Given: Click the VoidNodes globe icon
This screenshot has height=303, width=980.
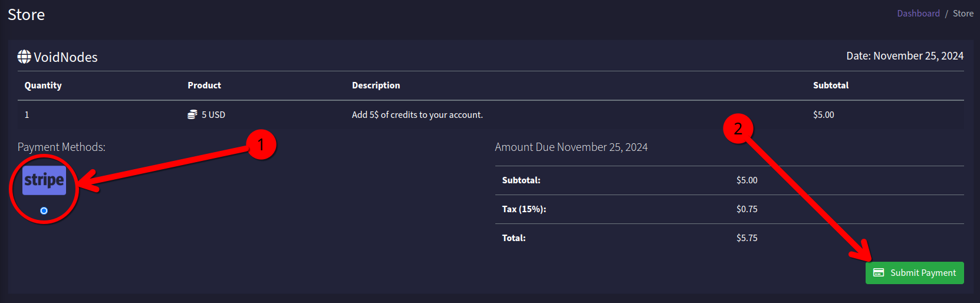Looking at the screenshot, I should coord(24,57).
